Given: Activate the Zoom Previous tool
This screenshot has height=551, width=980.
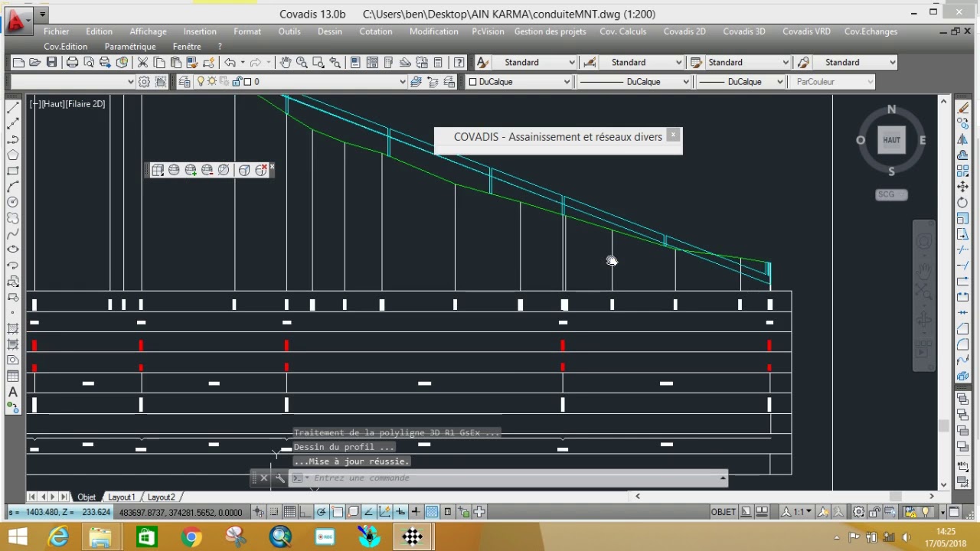Looking at the screenshot, I should (335, 63).
